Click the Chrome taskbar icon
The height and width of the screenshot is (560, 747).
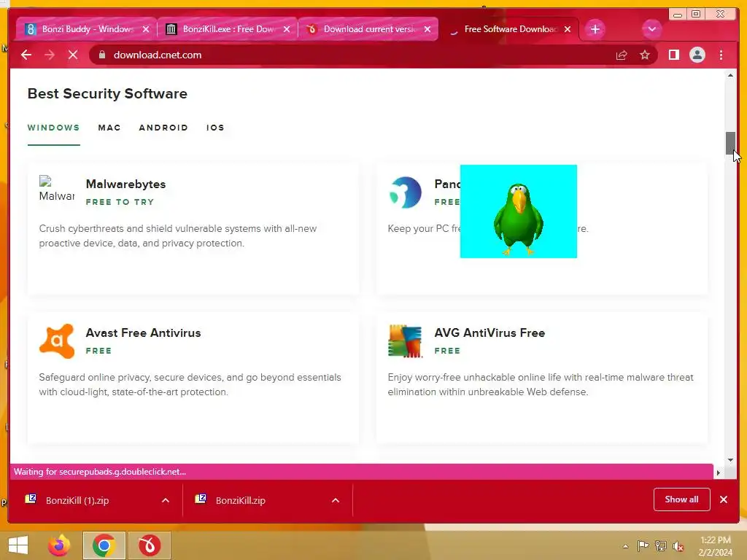click(104, 545)
